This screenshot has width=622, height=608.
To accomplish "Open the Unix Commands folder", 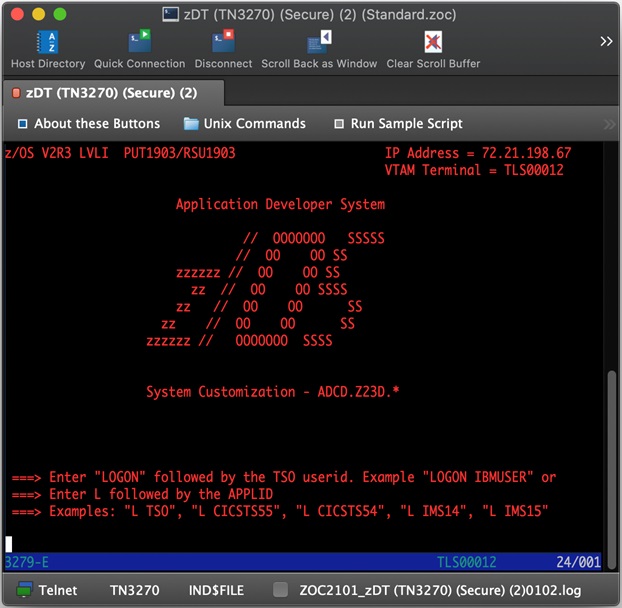I will [244, 124].
